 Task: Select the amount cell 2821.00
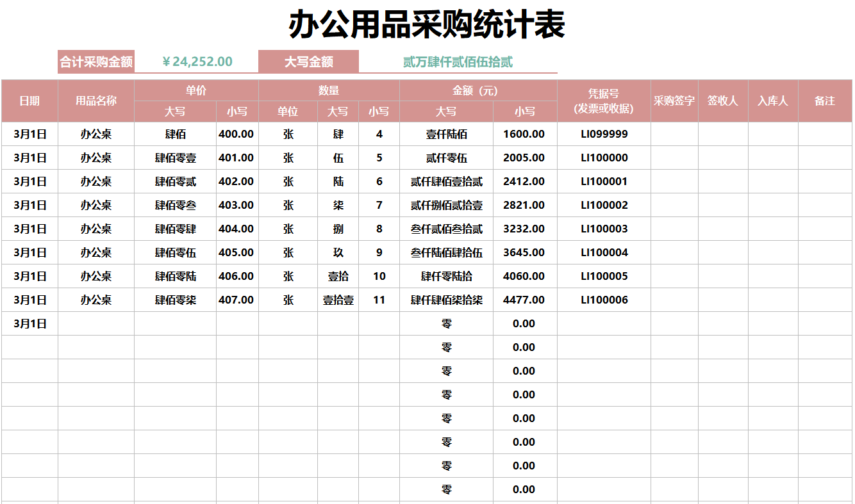point(524,205)
